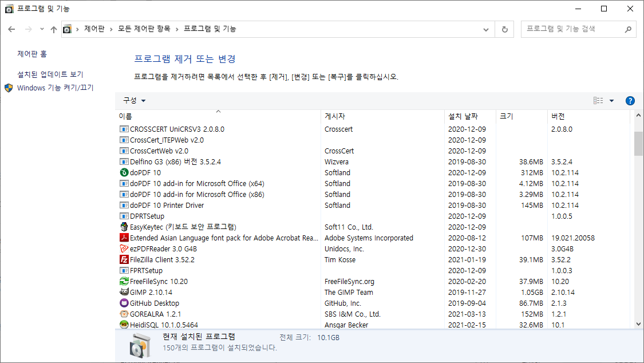The height and width of the screenshot is (363, 644).
Task: Open 제어판 홈 link
Action: [32, 54]
